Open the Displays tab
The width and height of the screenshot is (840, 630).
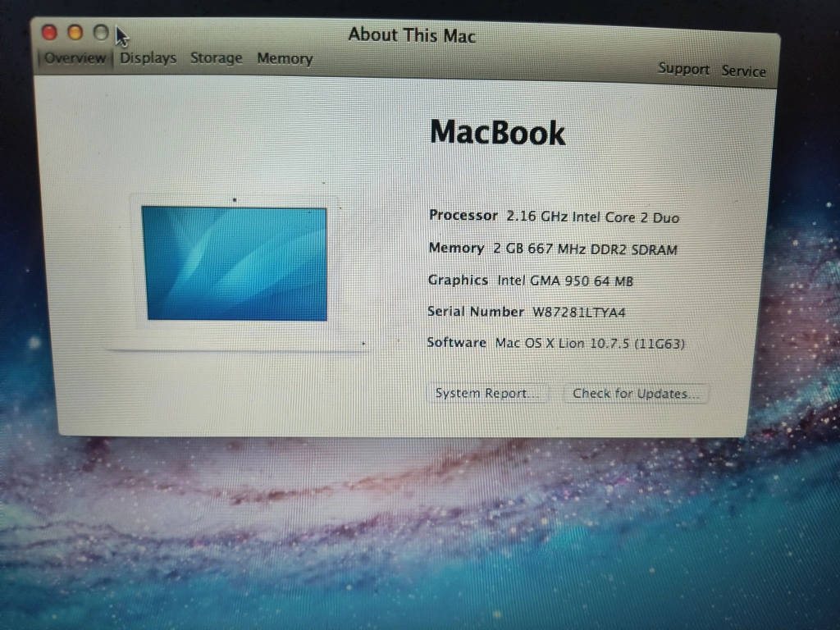point(148,58)
